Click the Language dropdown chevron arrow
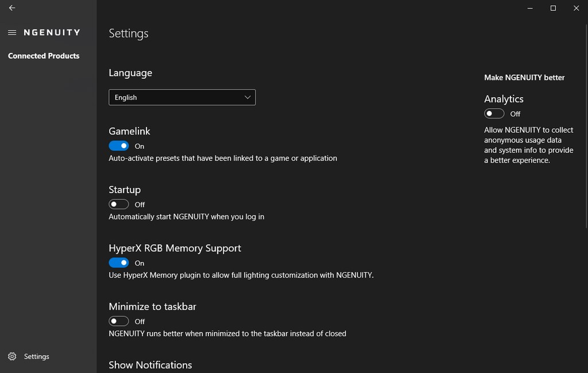The image size is (588, 373). coord(247,98)
